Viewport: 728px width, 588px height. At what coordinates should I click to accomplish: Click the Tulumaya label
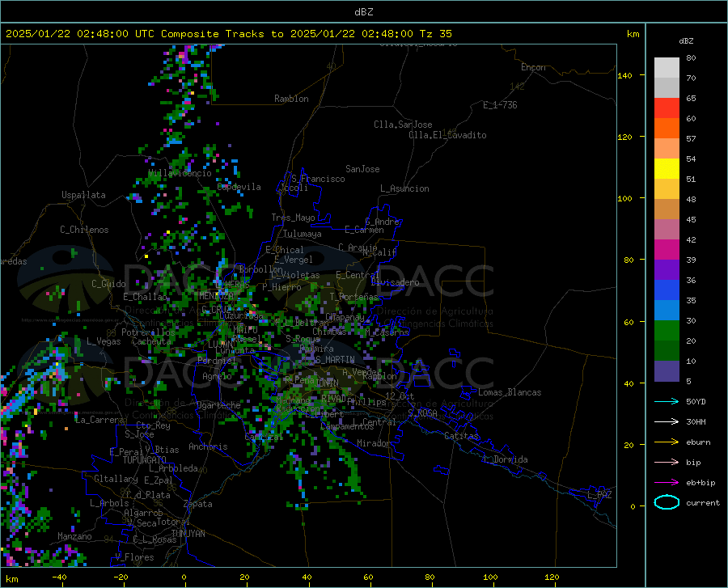(x=303, y=234)
